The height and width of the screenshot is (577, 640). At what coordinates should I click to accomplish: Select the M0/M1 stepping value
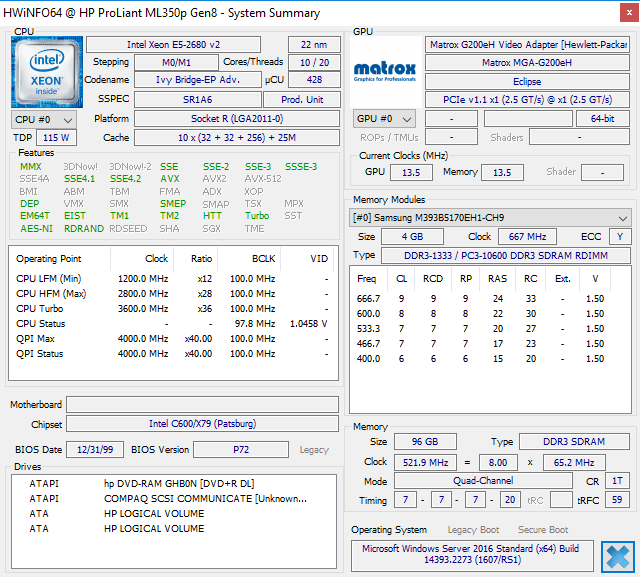[x=176, y=62]
